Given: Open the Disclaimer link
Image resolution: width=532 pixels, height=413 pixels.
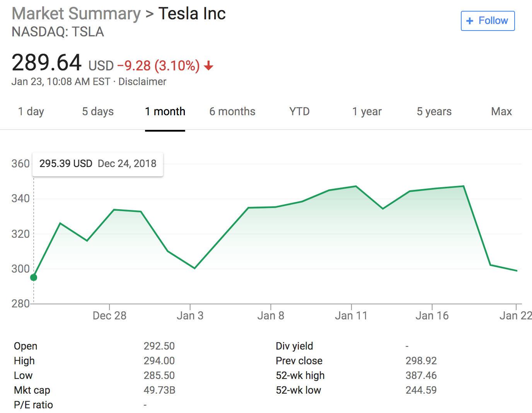Looking at the screenshot, I should tap(142, 82).
